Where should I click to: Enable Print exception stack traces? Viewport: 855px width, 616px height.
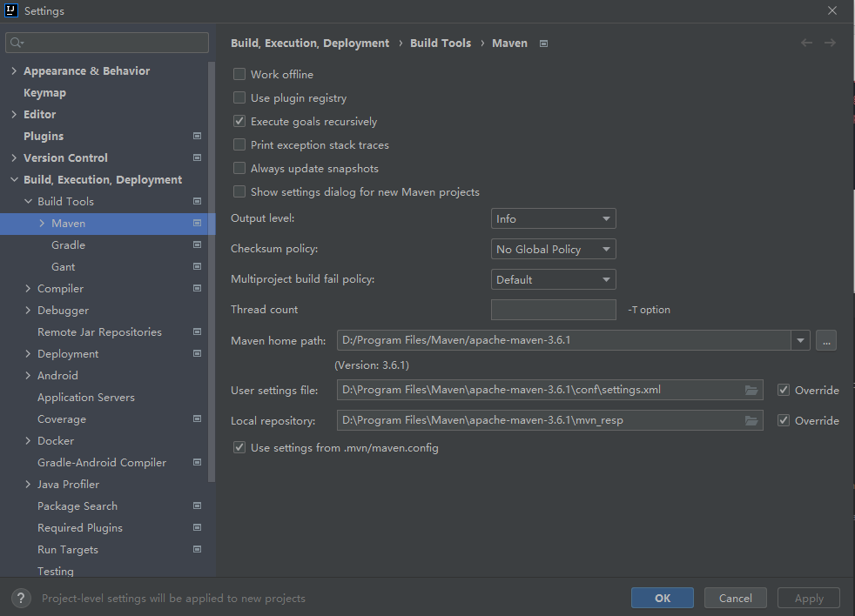[x=239, y=144]
